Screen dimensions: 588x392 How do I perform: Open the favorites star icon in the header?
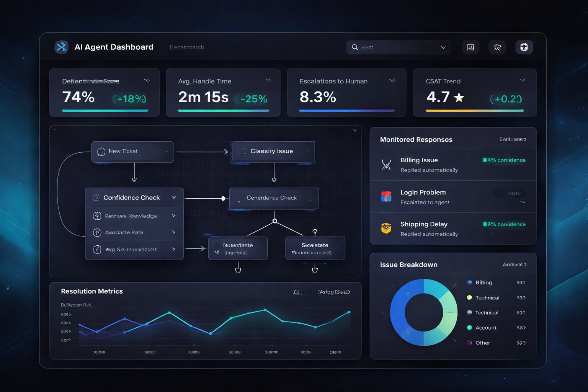pos(497,47)
